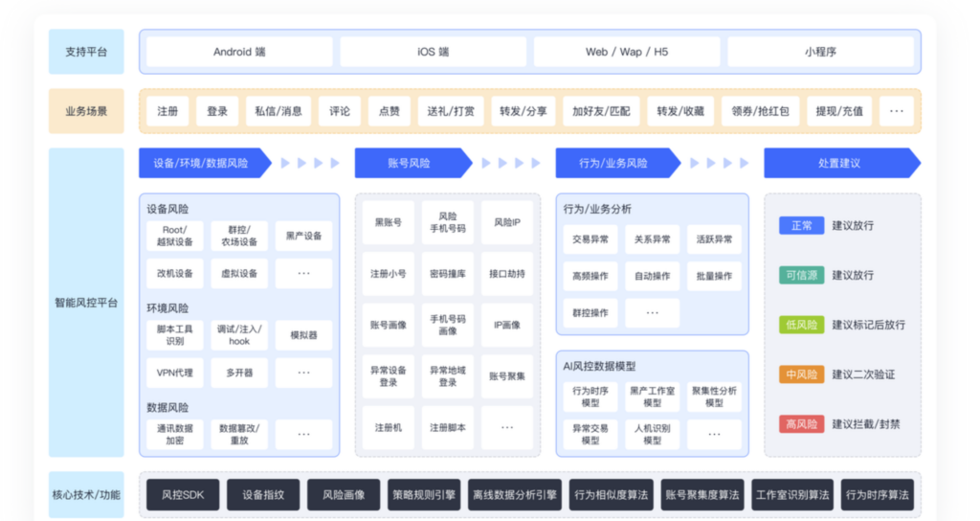Click the 策略规则引擎 technology block
The image size is (980, 521).
click(x=424, y=495)
